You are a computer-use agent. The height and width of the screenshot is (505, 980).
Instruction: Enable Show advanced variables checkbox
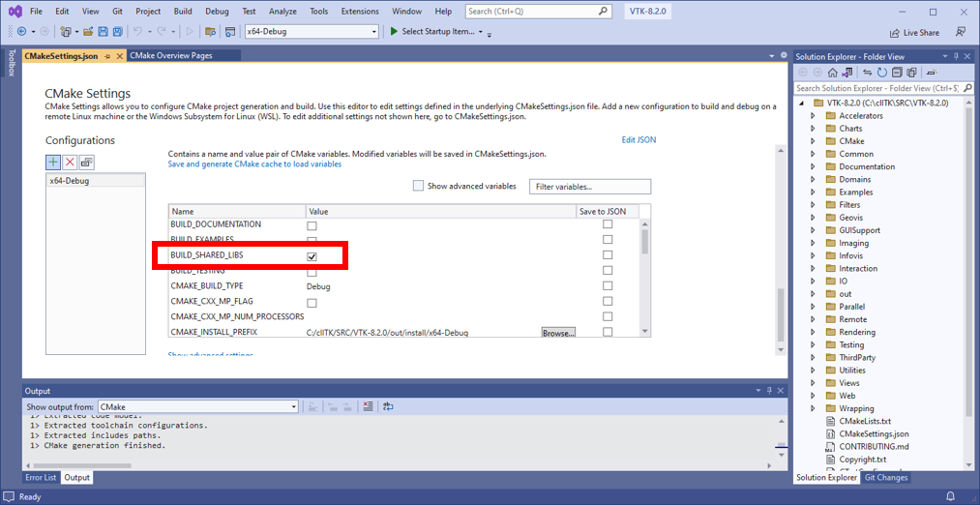point(418,186)
